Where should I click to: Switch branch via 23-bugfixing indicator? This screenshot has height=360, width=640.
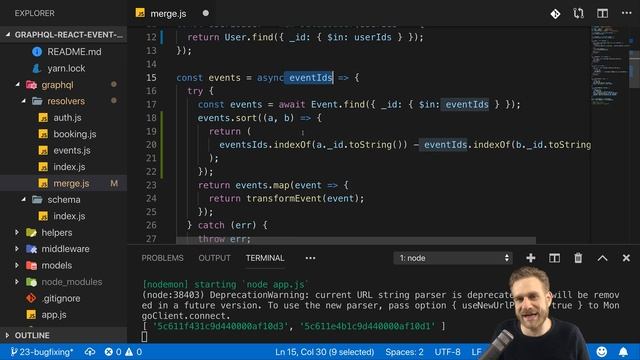pyautogui.click(x=42, y=351)
